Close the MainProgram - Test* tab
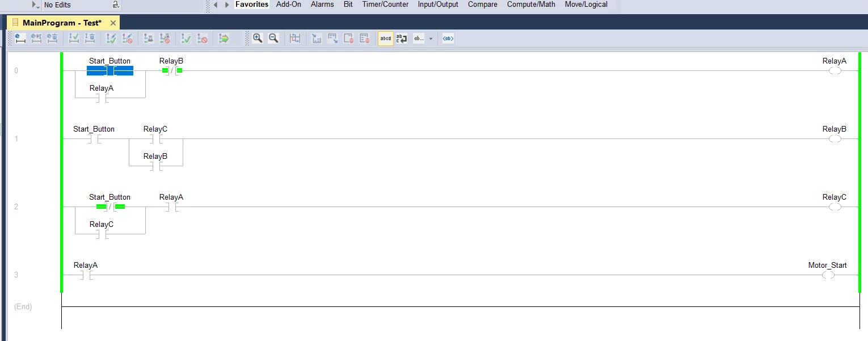This screenshot has width=868, height=341. 113,23
